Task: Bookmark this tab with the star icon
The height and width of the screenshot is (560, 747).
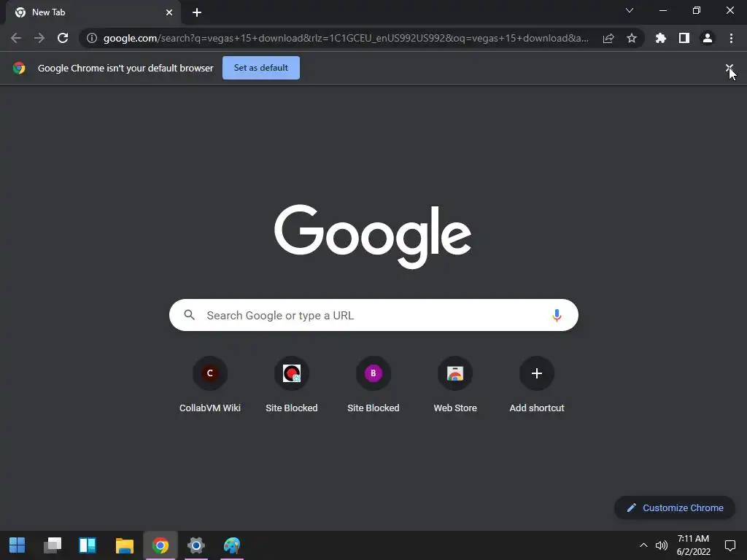Action: (x=632, y=38)
